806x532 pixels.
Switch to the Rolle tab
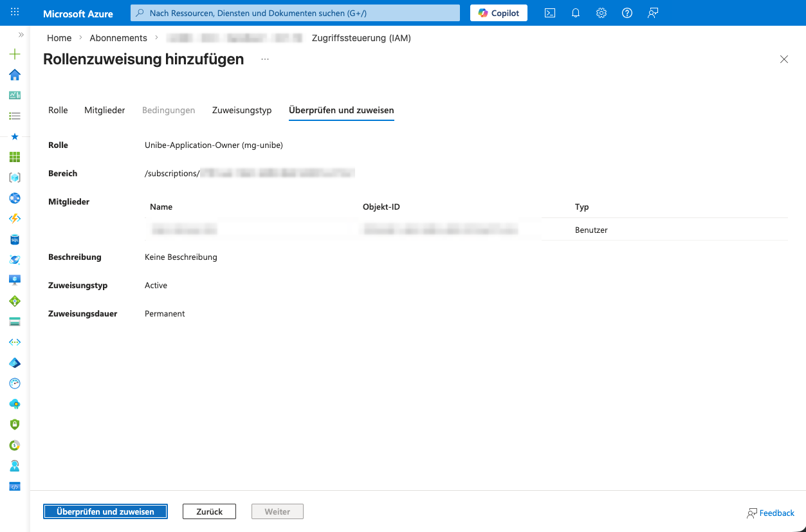(57, 110)
